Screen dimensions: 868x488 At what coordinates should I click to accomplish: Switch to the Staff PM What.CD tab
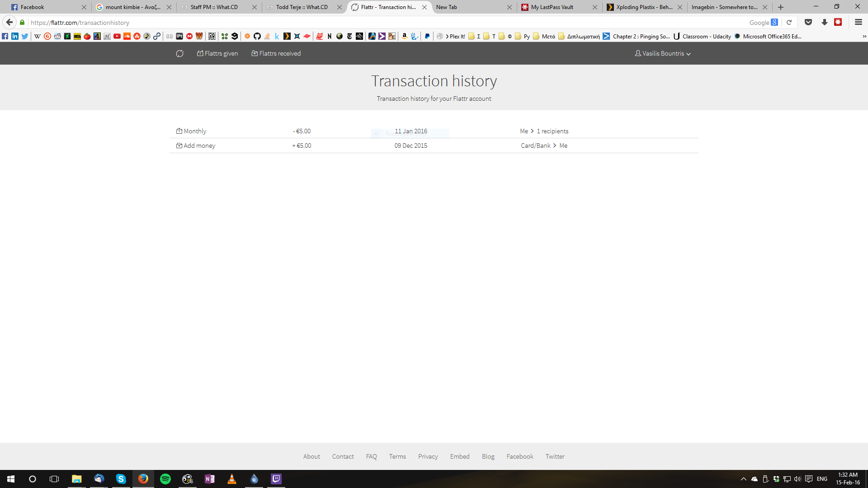click(219, 7)
